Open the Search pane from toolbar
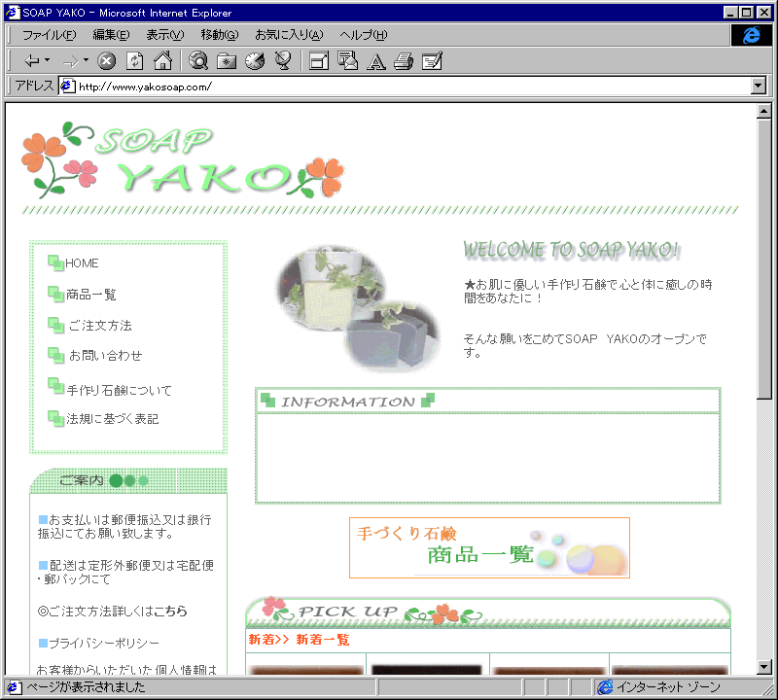Viewport: 778px width, 700px height. [x=198, y=61]
